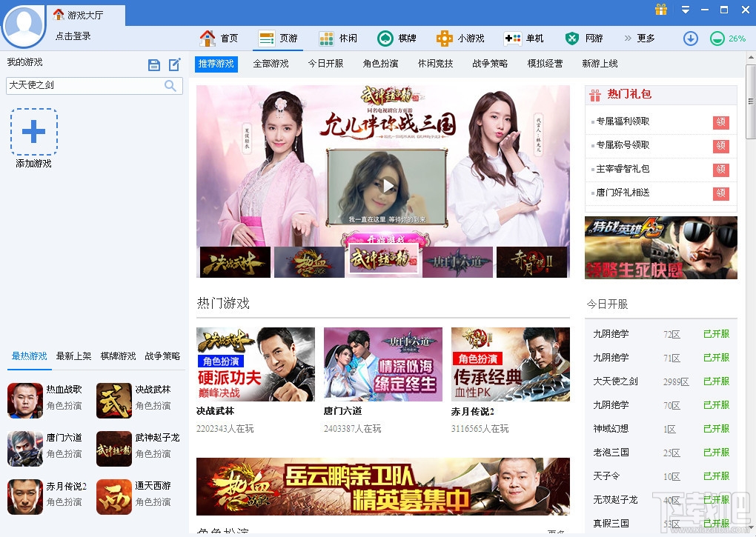Click the 大天使之剑 search input field

(82, 86)
